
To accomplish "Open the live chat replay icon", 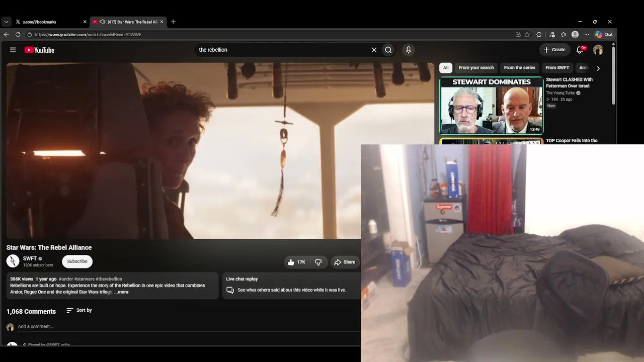I will point(230,290).
